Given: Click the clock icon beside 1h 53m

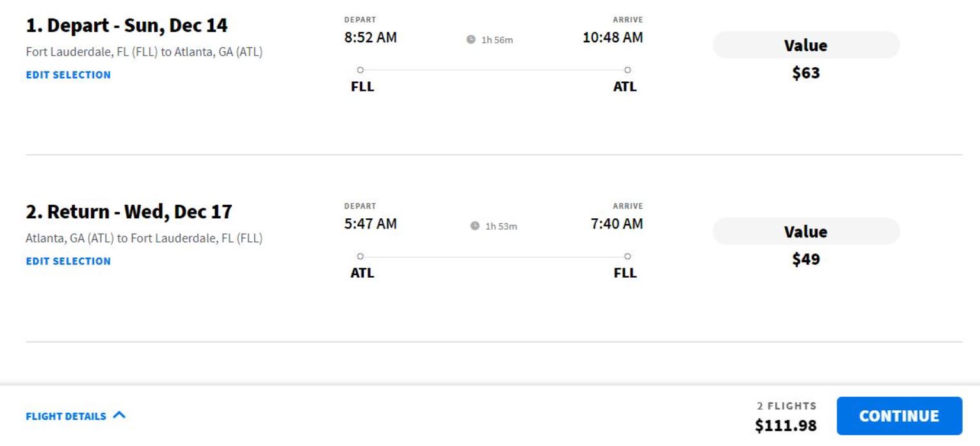Looking at the screenshot, I should click(475, 226).
